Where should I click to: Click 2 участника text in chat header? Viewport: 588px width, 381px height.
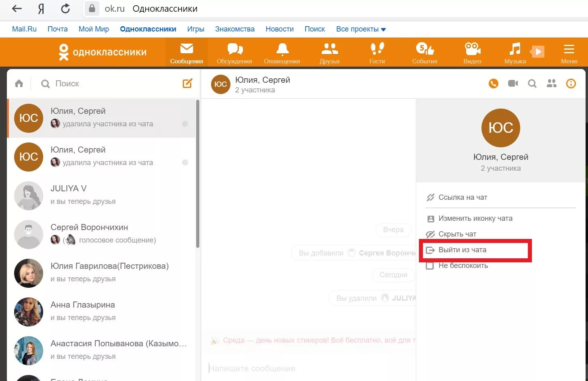(x=255, y=90)
